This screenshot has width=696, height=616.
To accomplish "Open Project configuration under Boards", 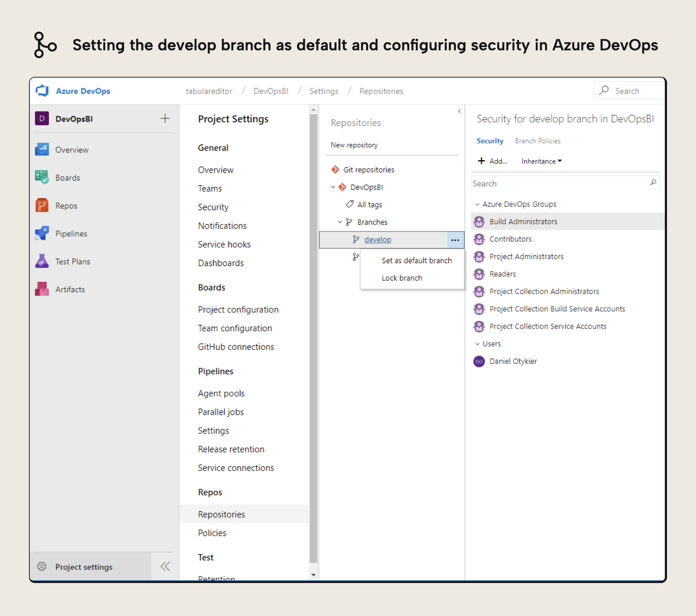I will pos(238,309).
